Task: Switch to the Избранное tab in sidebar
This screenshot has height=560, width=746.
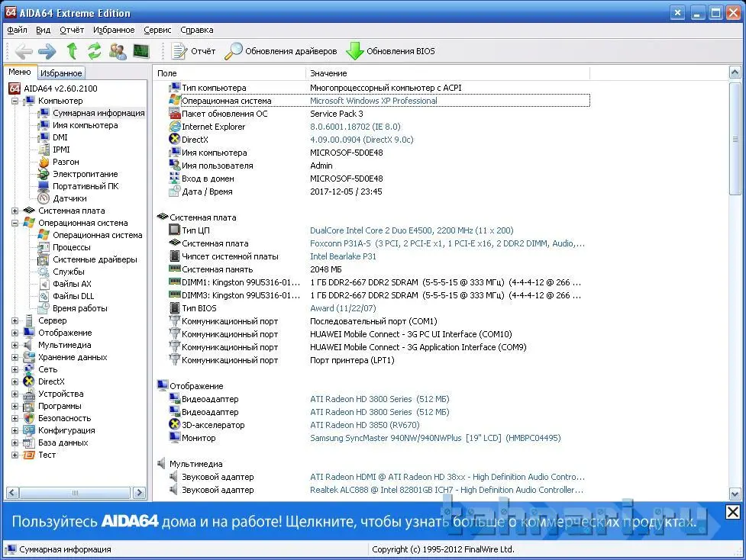Action: point(61,73)
